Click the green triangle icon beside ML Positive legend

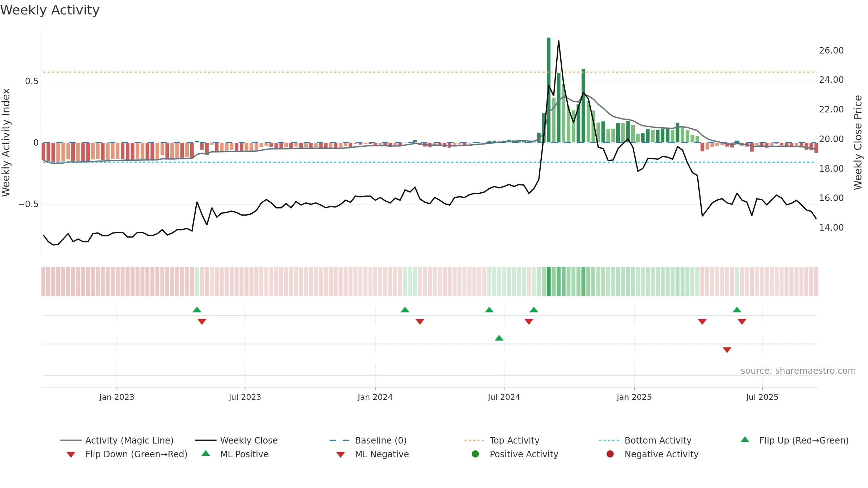pos(206,453)
